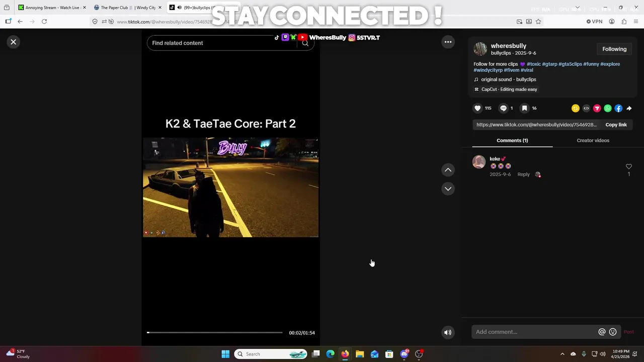The image size is (644, 362).
Task: Open the three-dot more options menu
Action: (448, 42)
